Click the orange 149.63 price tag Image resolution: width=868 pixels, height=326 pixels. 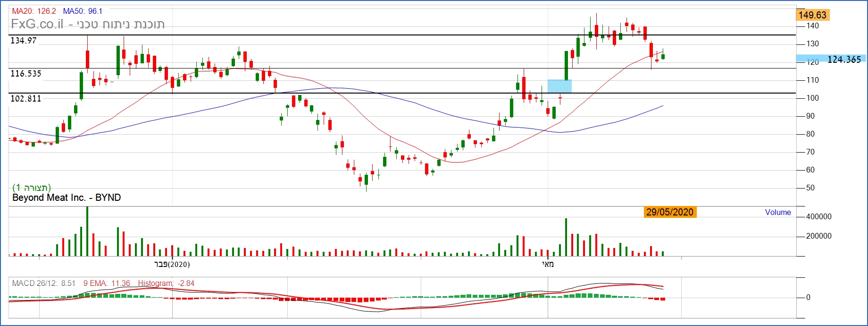tap(812, 15)
